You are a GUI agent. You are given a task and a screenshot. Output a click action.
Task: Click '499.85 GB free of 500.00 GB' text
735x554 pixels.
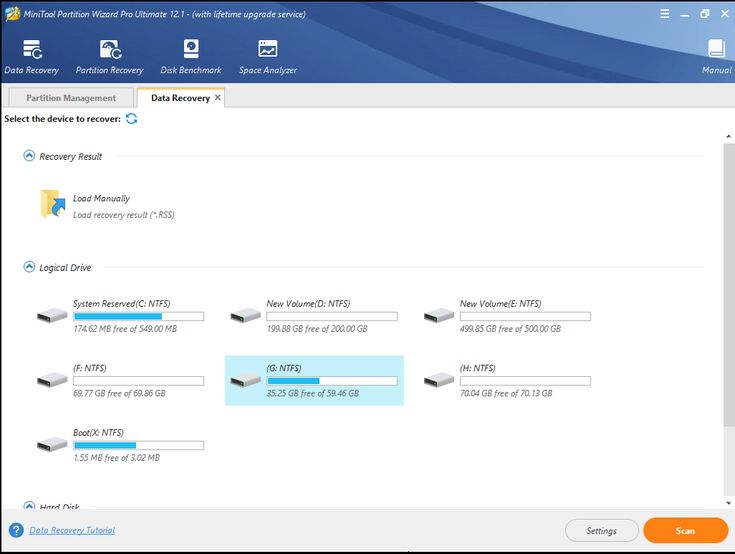coord(510,329)
